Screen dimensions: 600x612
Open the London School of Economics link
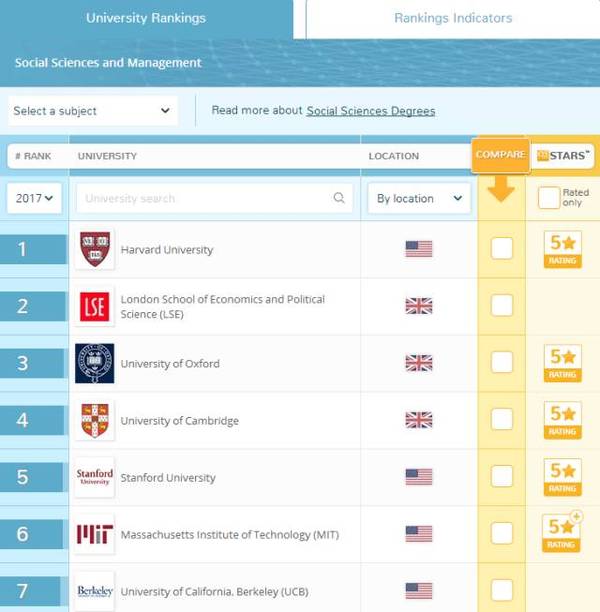[x=223, y=307]
